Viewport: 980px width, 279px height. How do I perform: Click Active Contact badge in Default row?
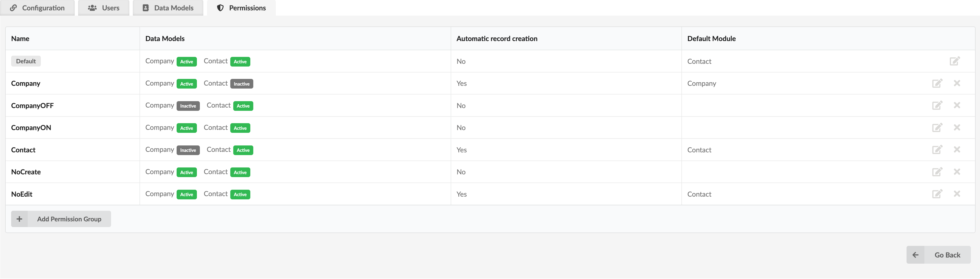240,62
